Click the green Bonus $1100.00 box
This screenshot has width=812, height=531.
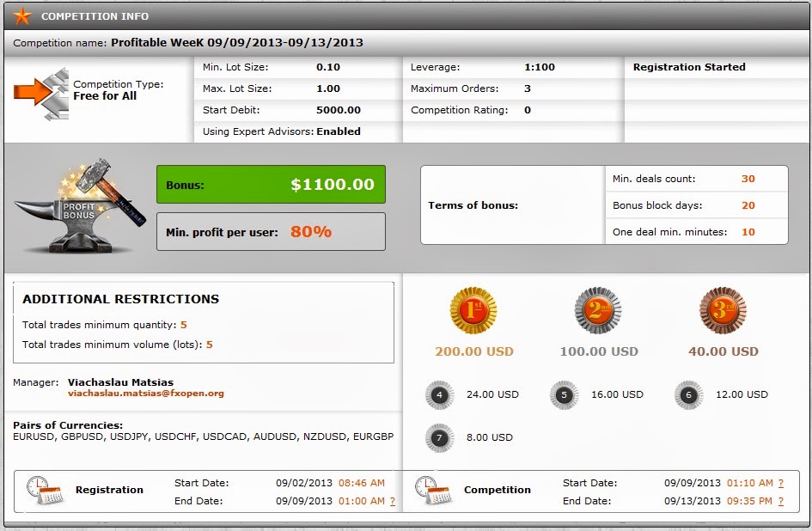click(x=271, y=185)
